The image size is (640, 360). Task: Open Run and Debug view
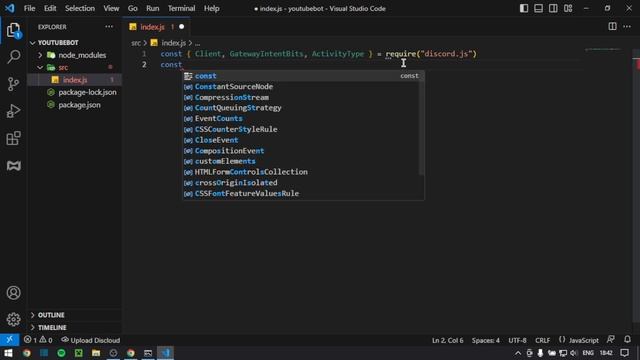tap(13, 111)
